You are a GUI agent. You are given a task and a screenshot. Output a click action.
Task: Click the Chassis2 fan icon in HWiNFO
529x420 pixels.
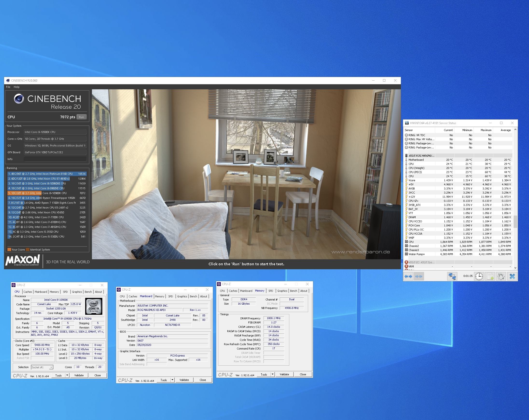(406, 246)
